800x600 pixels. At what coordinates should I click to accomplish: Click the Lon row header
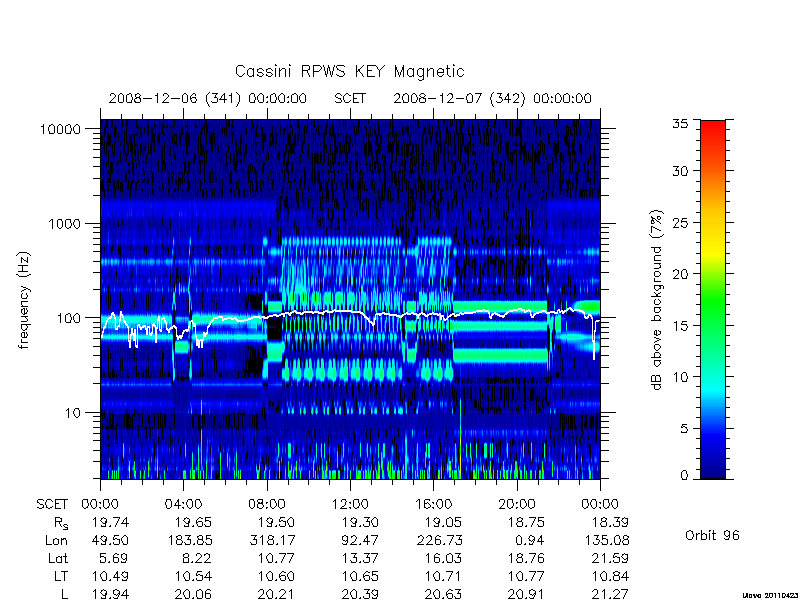pos(56,540)
